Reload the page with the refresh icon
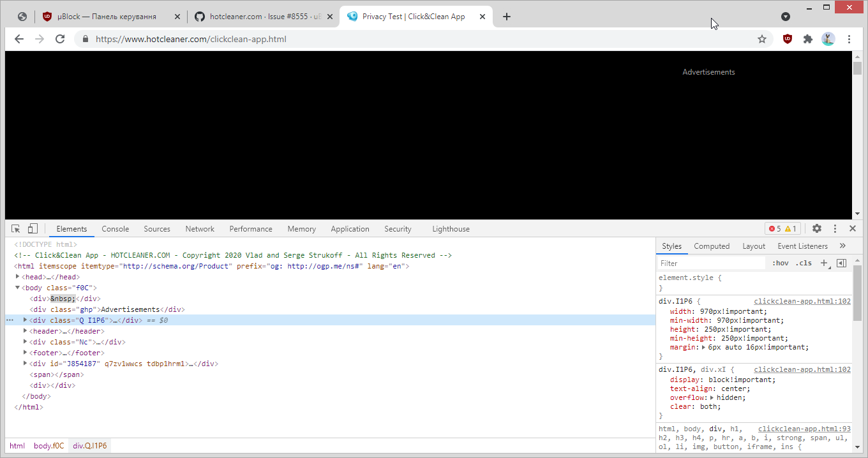This screenshot has width=868, height=458. coord(60,39)
